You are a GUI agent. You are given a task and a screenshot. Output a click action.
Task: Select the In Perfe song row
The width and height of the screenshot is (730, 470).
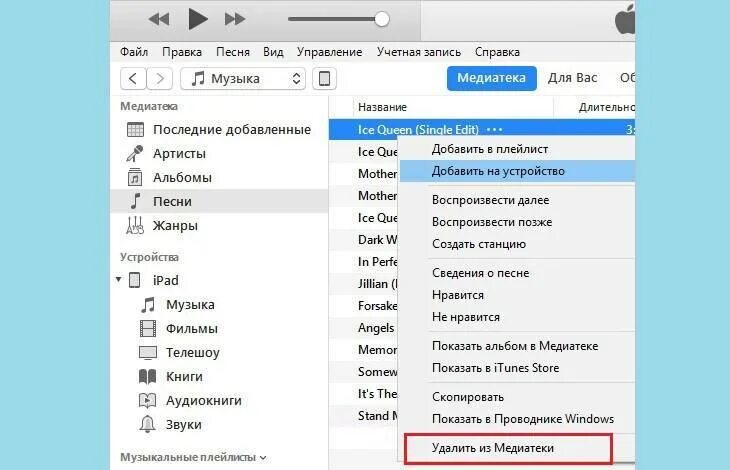pos(364,262)
